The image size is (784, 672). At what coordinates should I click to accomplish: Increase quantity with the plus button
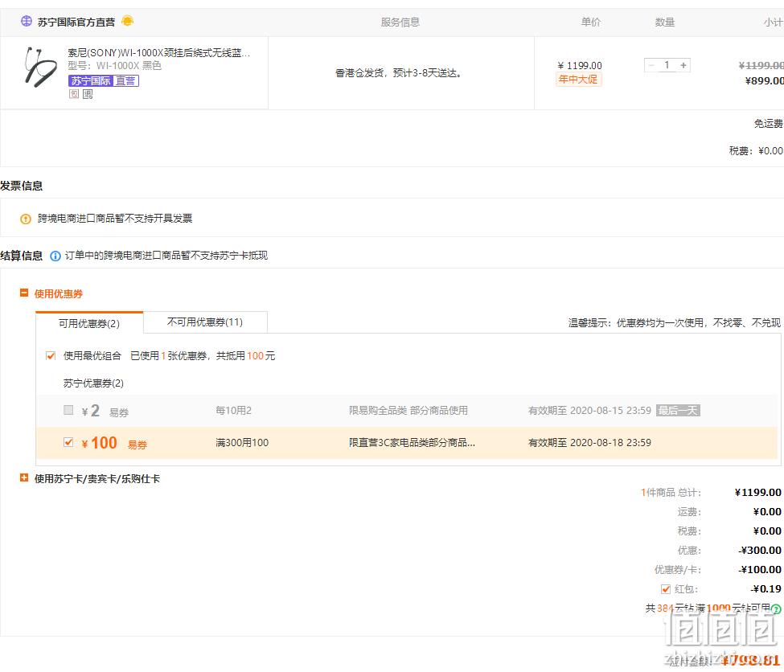683,65
